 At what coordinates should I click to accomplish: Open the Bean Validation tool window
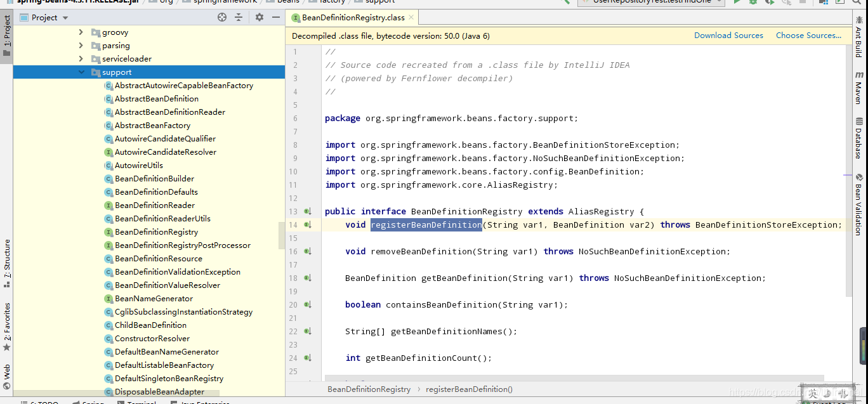(859, 204)
